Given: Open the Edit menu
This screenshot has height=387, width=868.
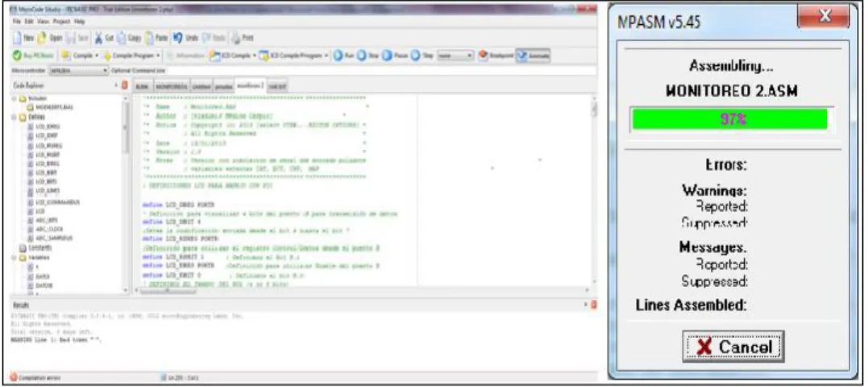Looking at the screenshot, I should pyautogui.click(x=27, y=21).
